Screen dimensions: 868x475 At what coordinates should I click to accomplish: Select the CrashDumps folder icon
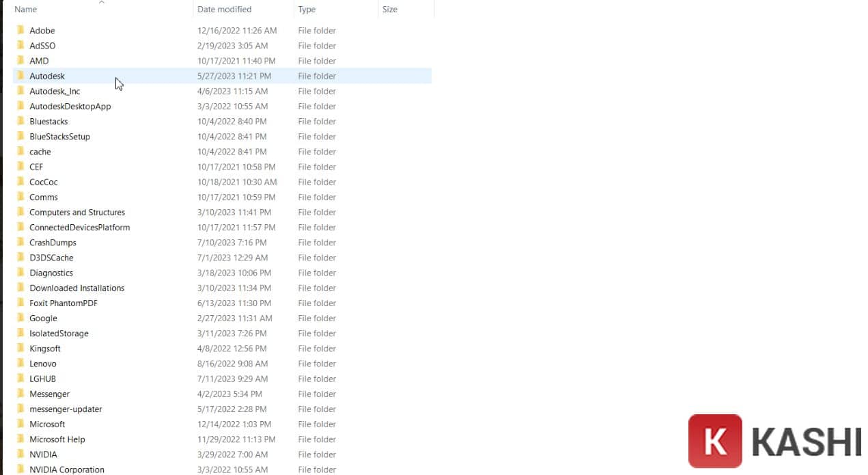(x=20, y=243)
